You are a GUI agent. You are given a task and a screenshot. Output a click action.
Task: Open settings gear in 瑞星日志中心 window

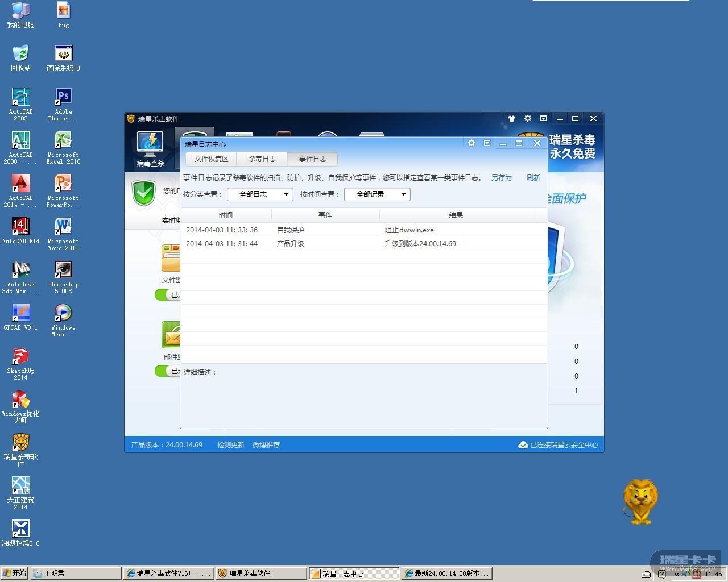[471, 143]
